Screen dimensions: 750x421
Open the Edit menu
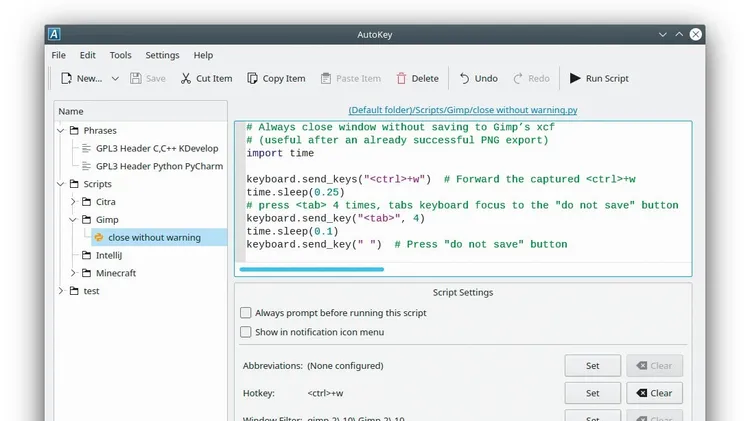coord(88,55)
